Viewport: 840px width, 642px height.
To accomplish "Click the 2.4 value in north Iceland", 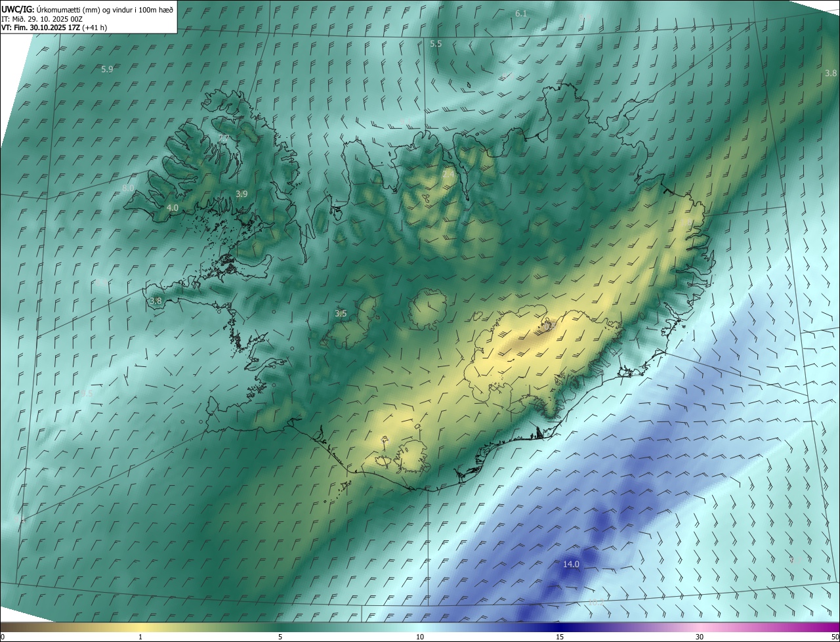I will pos(449,175).
